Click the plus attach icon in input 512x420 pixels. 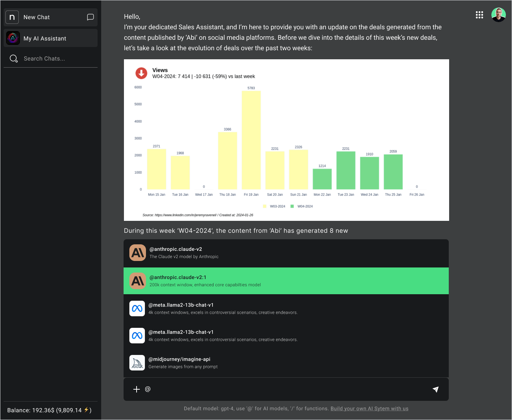click(x=137, y=389)
